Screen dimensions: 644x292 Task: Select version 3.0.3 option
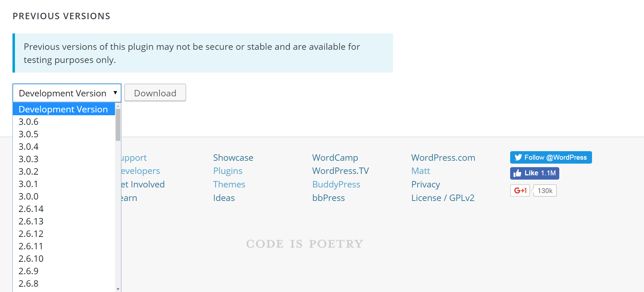tap(64, 159)
